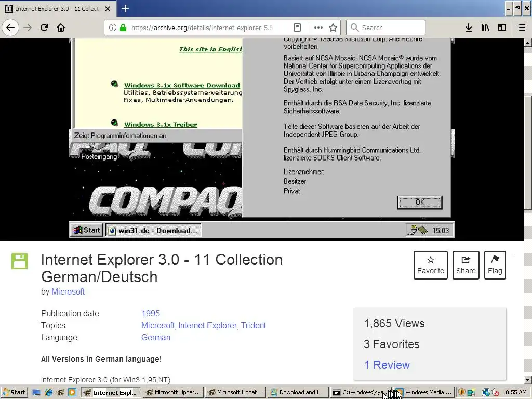
Task: Toggle reader view in address bar
Action: point(297,28)
